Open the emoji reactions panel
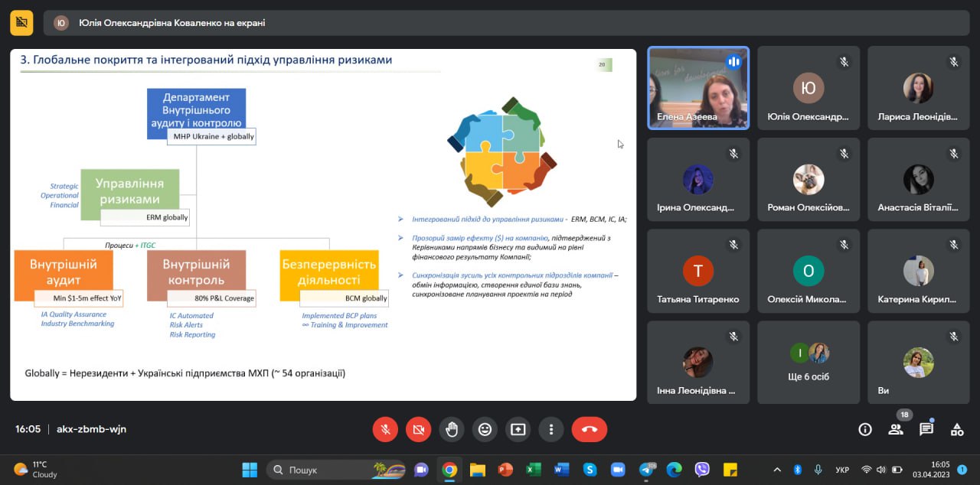The width and height of the screenshot is (980, 485). pos(485,429)
